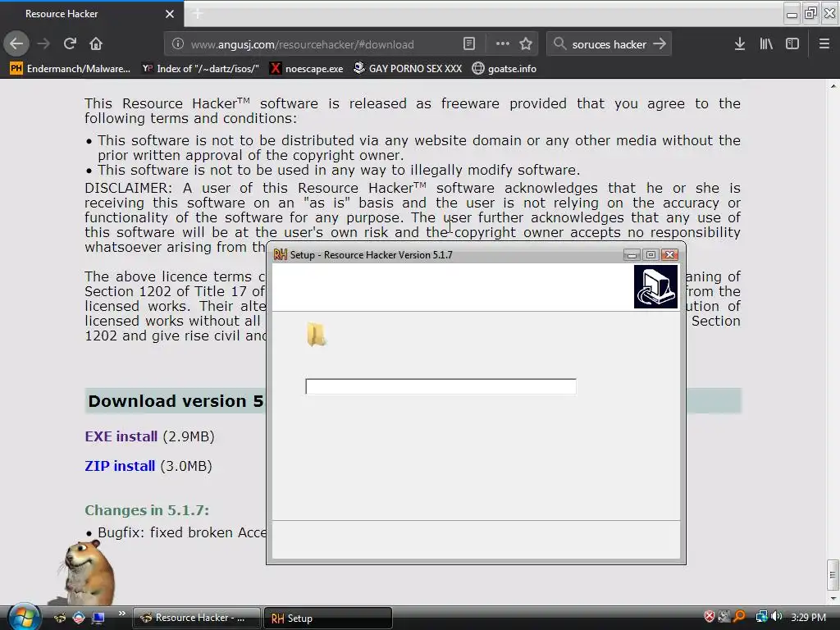840x630 pixels.
Task: Download the EXE install link
Action: point(121,436)
